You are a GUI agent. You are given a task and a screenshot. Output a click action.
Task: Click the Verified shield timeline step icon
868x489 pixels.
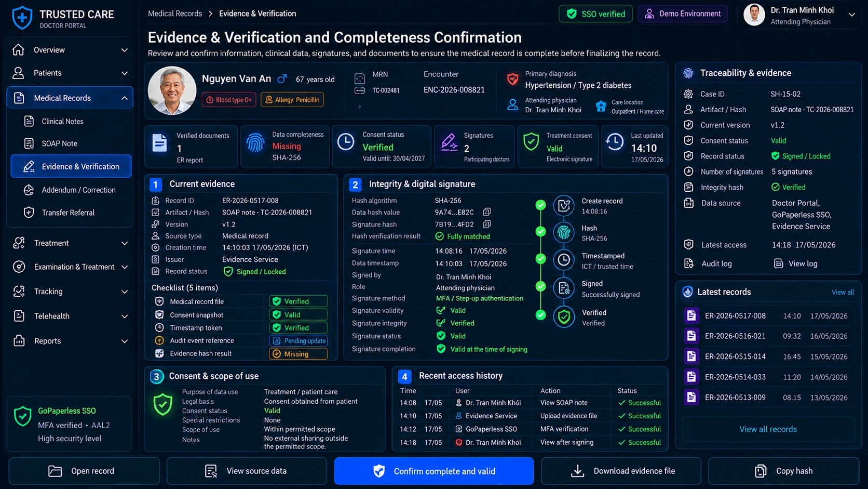click(x=564, y=316)
